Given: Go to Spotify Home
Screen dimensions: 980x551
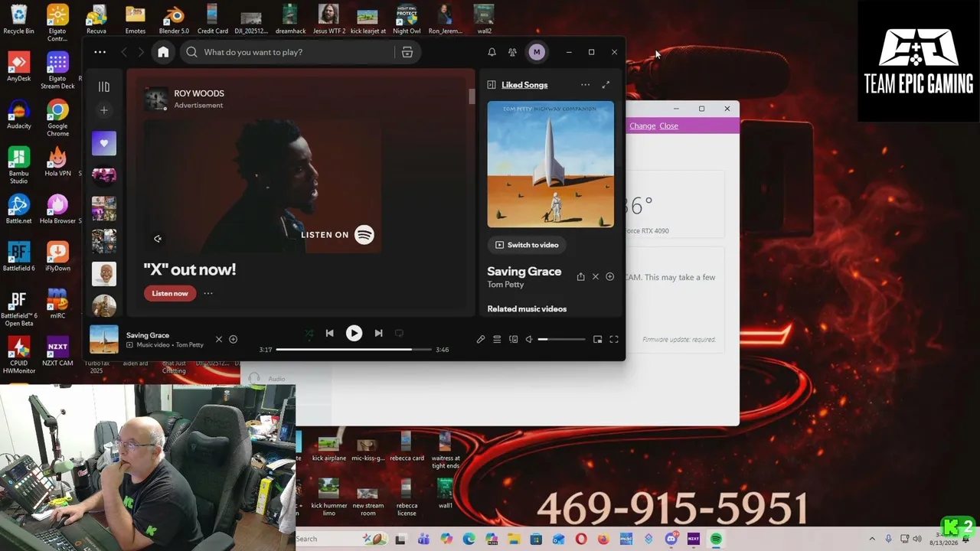Looking at the screenshot, I should click(x=163, y=52).
